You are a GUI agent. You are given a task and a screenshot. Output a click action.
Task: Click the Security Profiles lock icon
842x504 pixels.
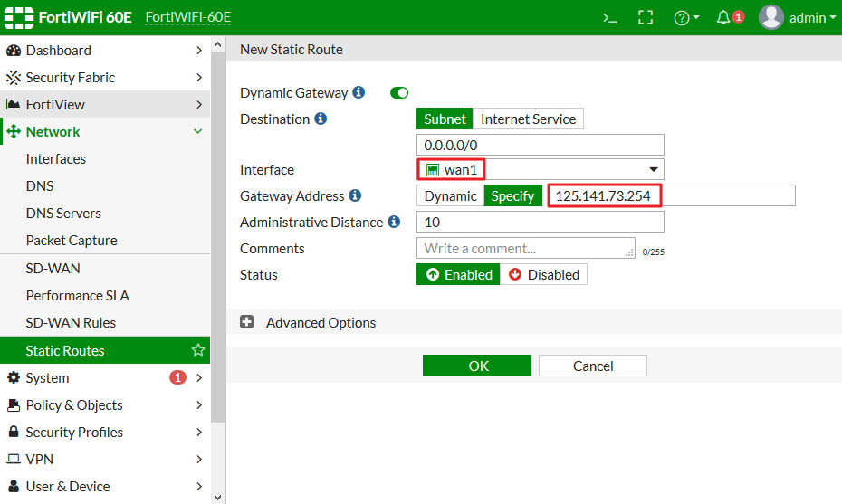point(14,432)
